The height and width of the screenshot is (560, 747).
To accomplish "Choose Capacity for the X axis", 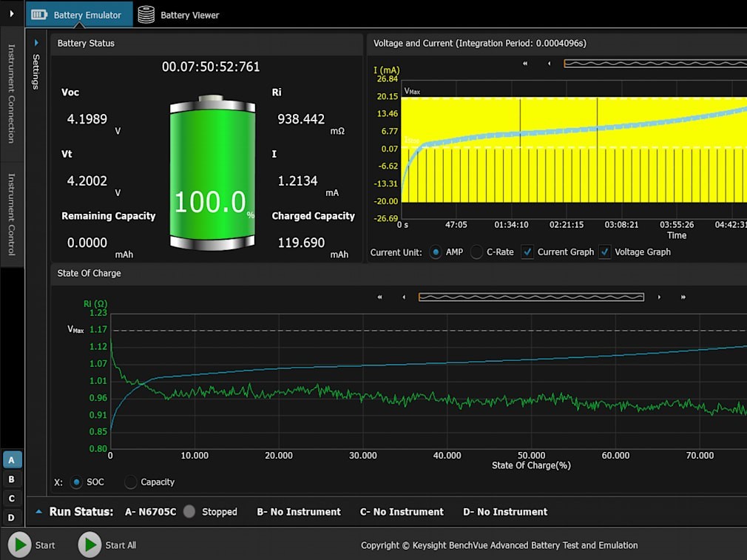I will (131, 482).
